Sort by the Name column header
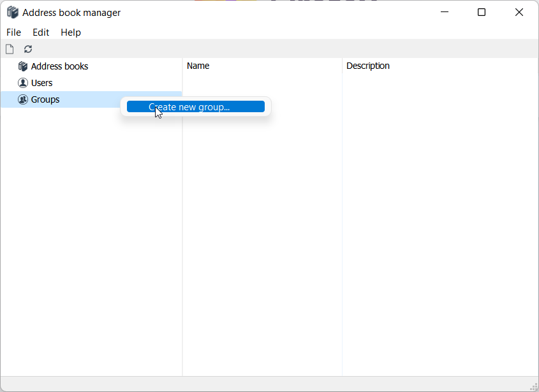 pos(198,66)
